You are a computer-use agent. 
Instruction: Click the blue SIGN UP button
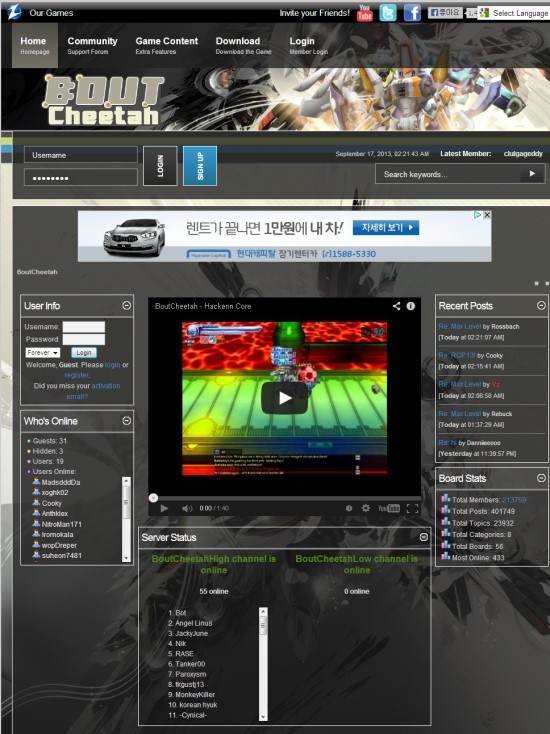click(200, 166)
